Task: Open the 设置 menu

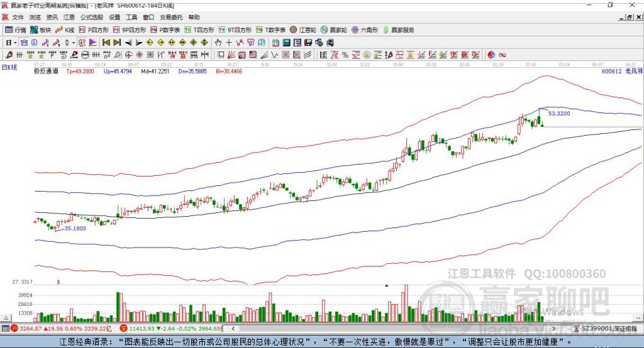Action: coord(114,17)
